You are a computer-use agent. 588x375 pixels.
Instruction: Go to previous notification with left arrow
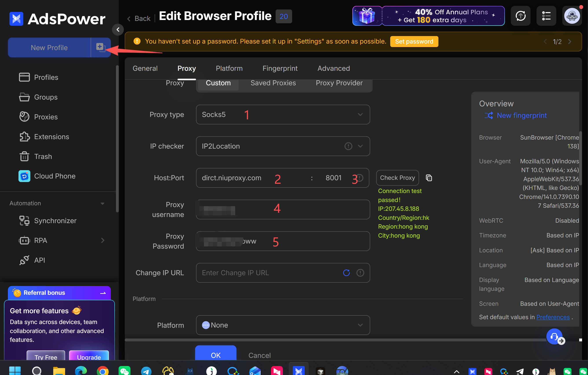[x=545, y=42]
